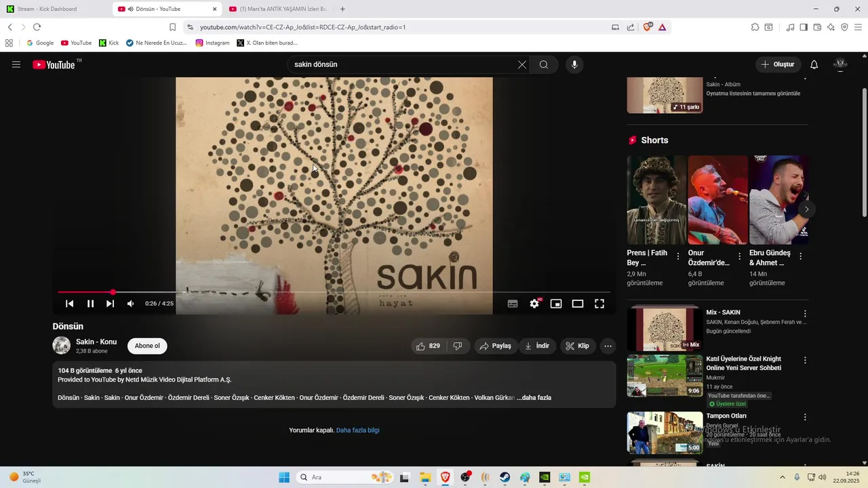Viewport: 868px width, 488px height.
Task: Mute the video volume
Action: point(131,304)
